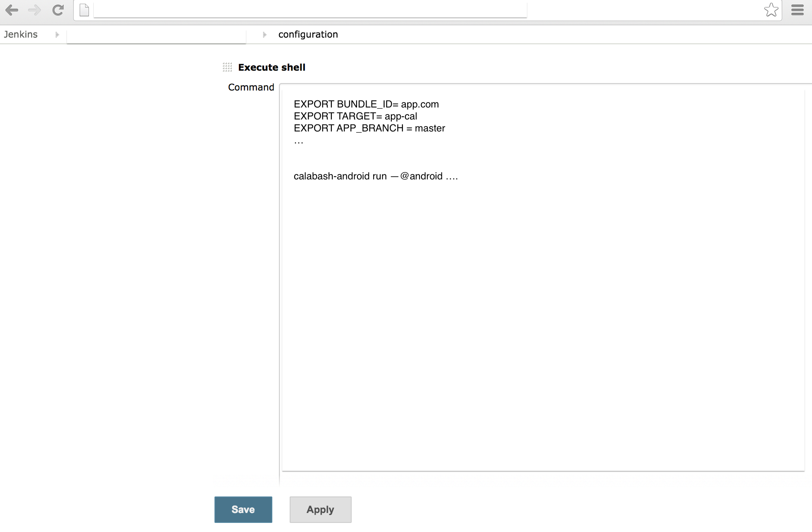Open the Chrome hamburger menu
Screen dimensions: 812x532
point(797,10)
